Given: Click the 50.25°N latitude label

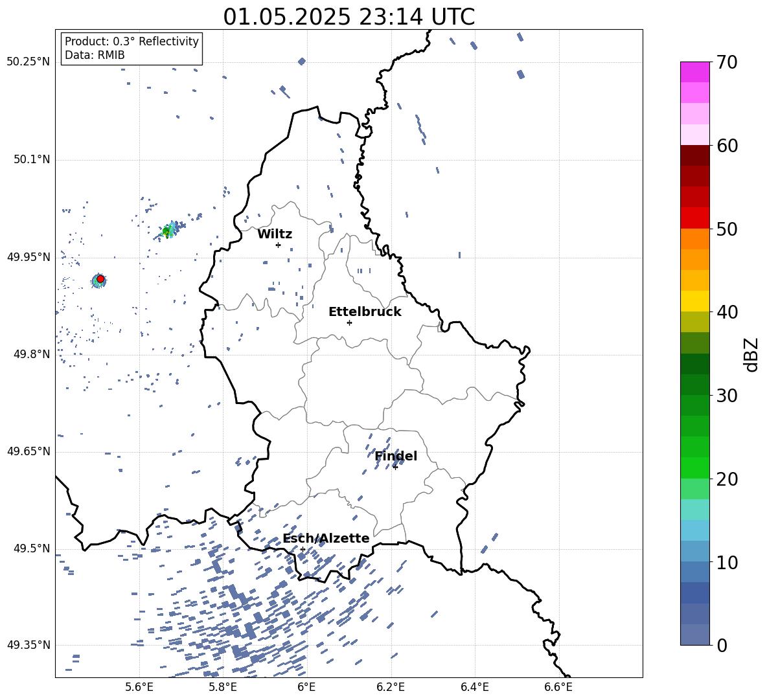Looking at the screenshot, I should coord(29,62).
